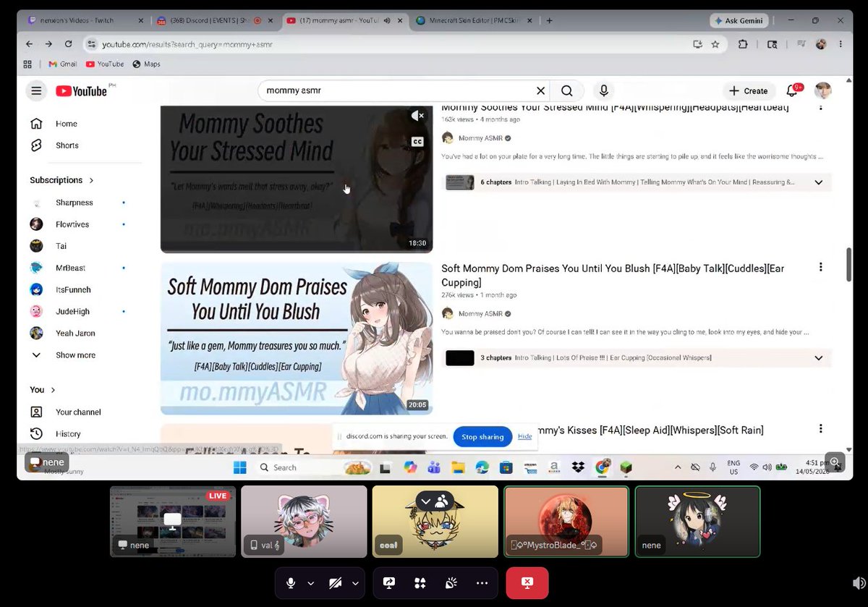Click the browser address bar URL
This screenshot has width=868, height=607.
pyautogui.click(x=187, y=44)
